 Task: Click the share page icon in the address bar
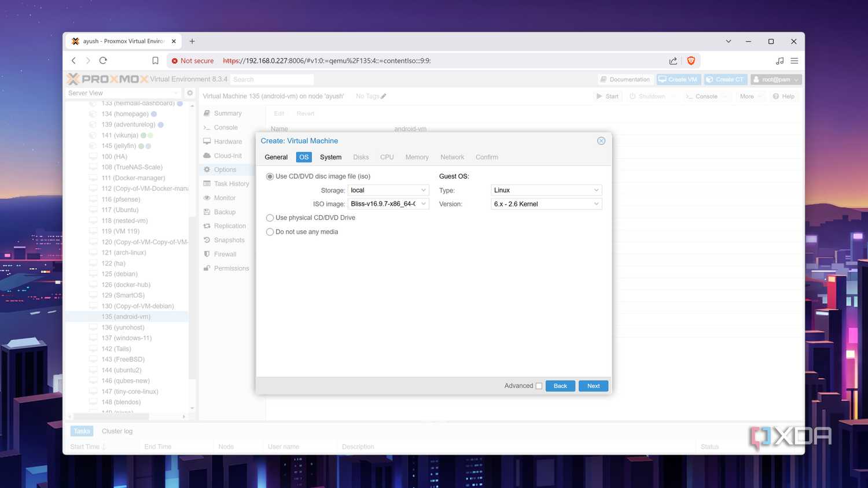coord(673,61)
